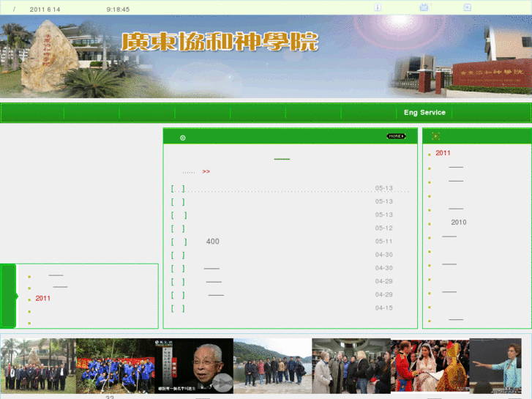The image size is (532, 399).
Task: Play the elderly man video thumbnail
Action: 194,365
